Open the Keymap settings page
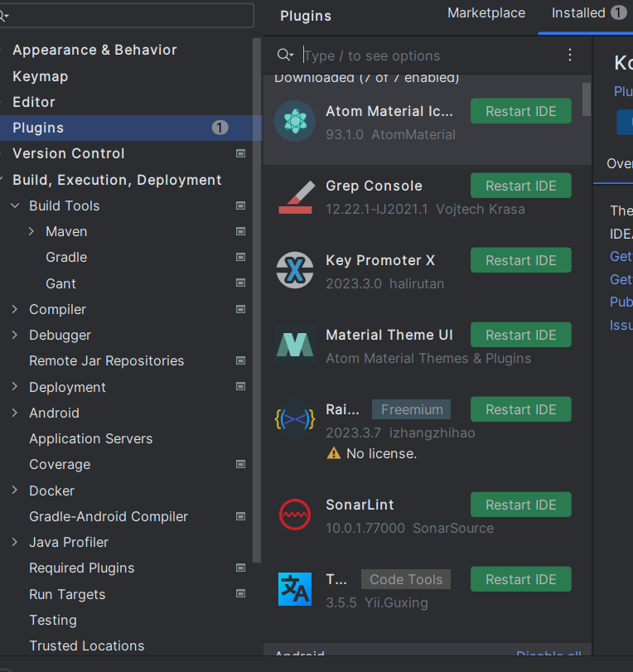The height and width of the screenshot is (672, 633). 41,76
